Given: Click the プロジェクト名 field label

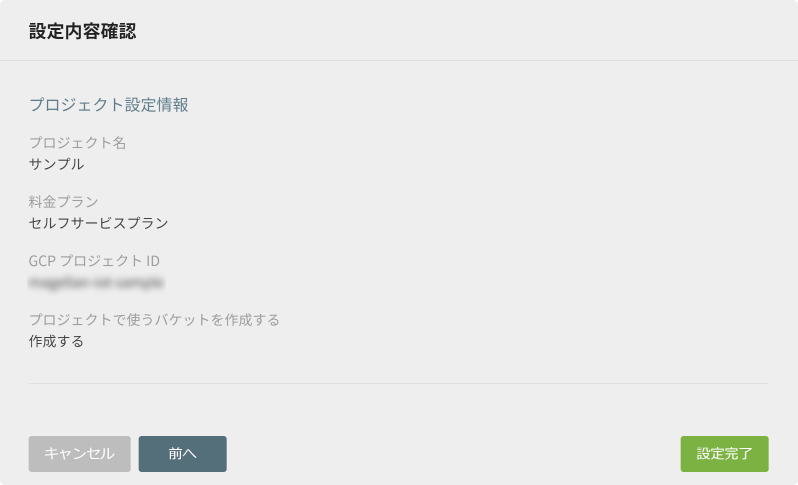Looking at the screenshot, I should 77,142.
